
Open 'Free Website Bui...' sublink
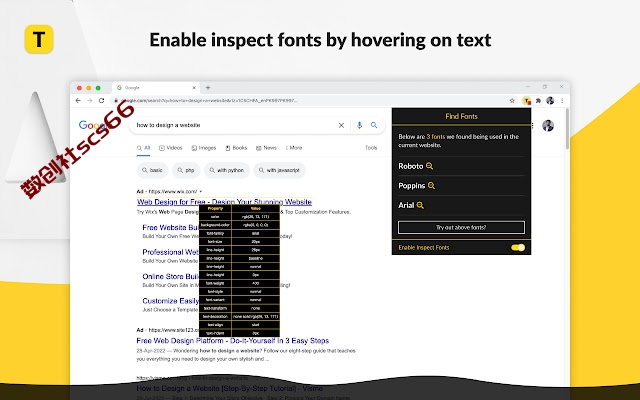(171, 227)
